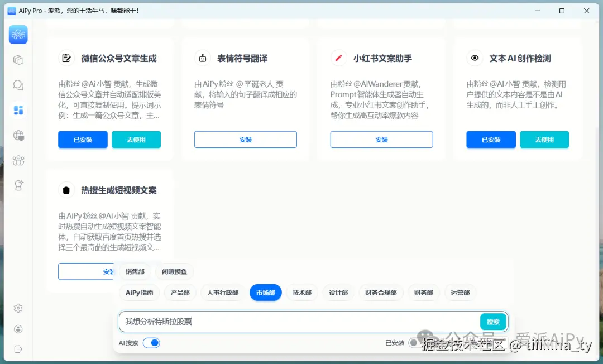The image size is (603, 364).
Task: Click the AiPy logo at sidebar top
Action: (18, 35)
